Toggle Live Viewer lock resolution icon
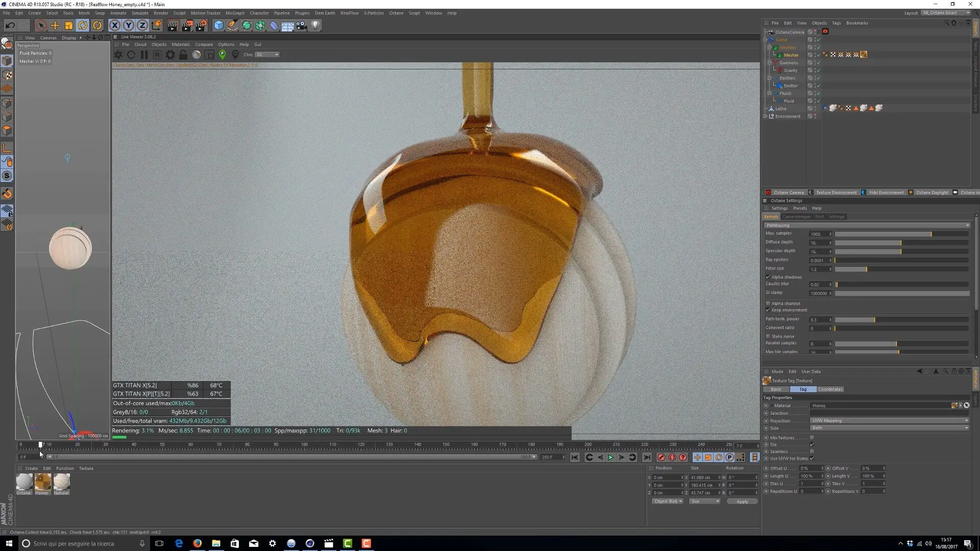Screen dimensions: 980x551 (x=183, y=55)
